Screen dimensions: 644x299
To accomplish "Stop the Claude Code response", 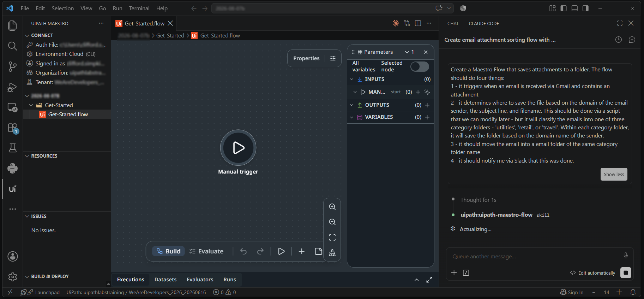I will (x=626, y=273).
